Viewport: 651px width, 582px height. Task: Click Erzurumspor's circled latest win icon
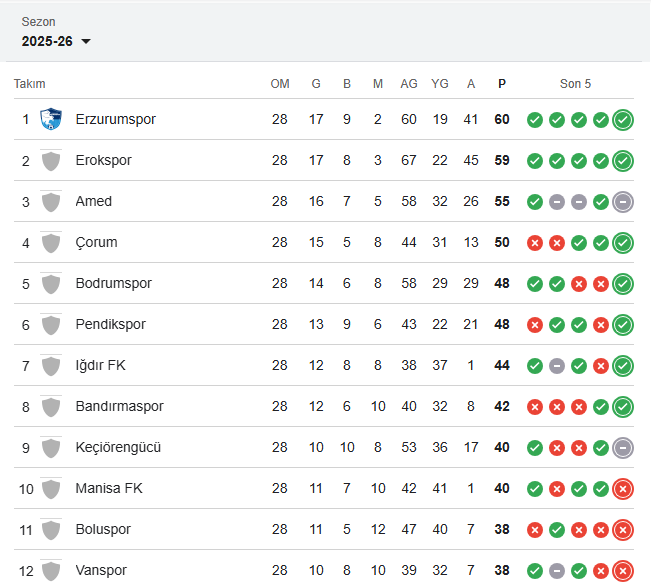(x=623, y=120)
